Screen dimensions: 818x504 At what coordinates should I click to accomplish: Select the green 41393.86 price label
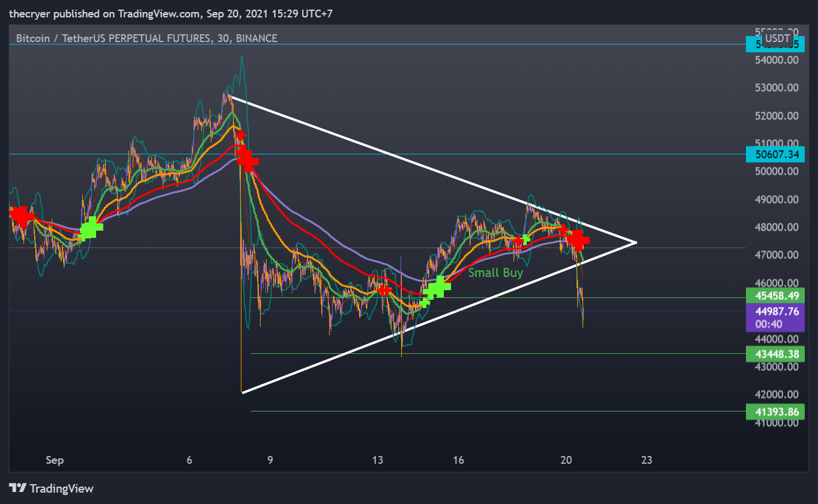tap(775, 411)
